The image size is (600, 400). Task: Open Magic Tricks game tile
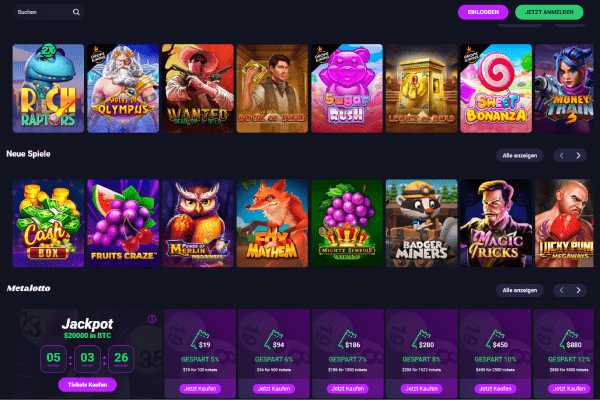click(x=496, y=223)
